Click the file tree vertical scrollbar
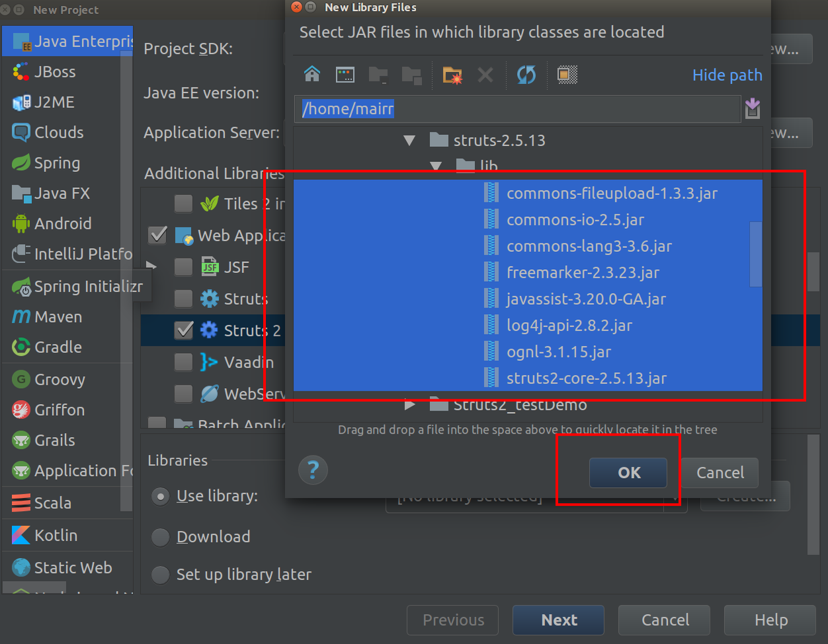The width and height of the screenshot is (828, 644). point(755,255)
